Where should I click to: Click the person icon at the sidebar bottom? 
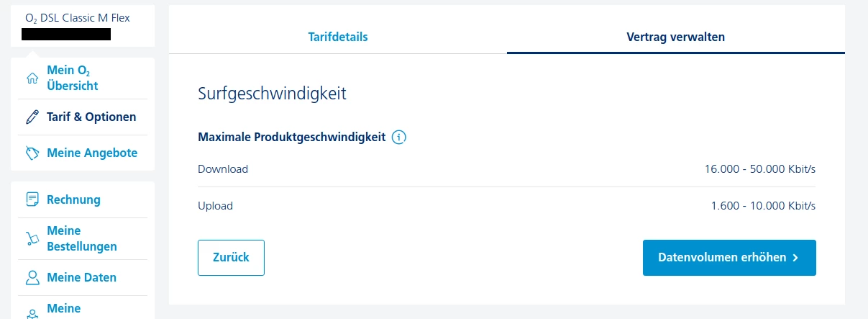click(32, 314)
